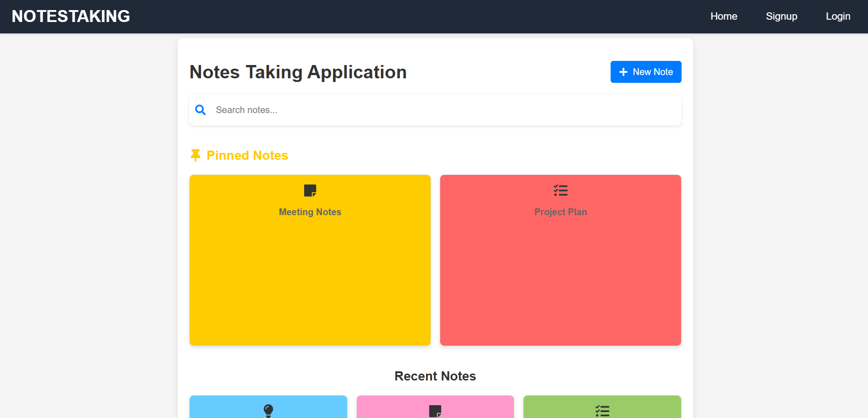Click the sticky note icon on pink card
Image resolution: width=868 pixels, height=418 pixels.
click(x=435, y=411)
